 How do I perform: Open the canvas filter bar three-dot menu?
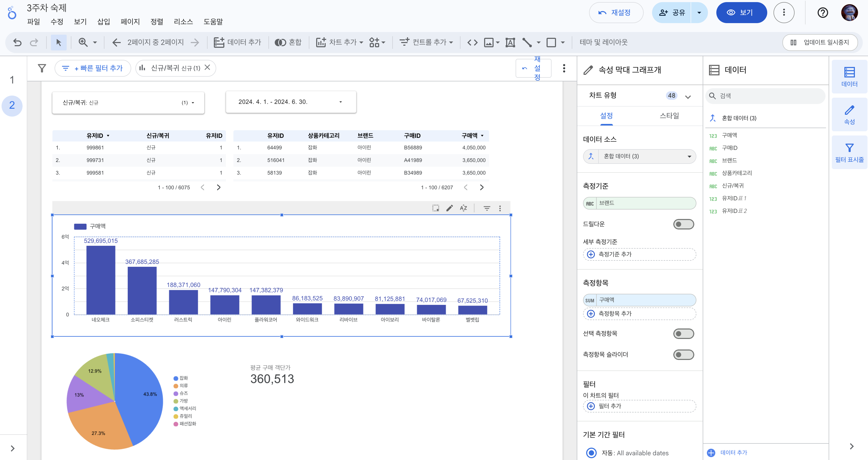(564, 69)
